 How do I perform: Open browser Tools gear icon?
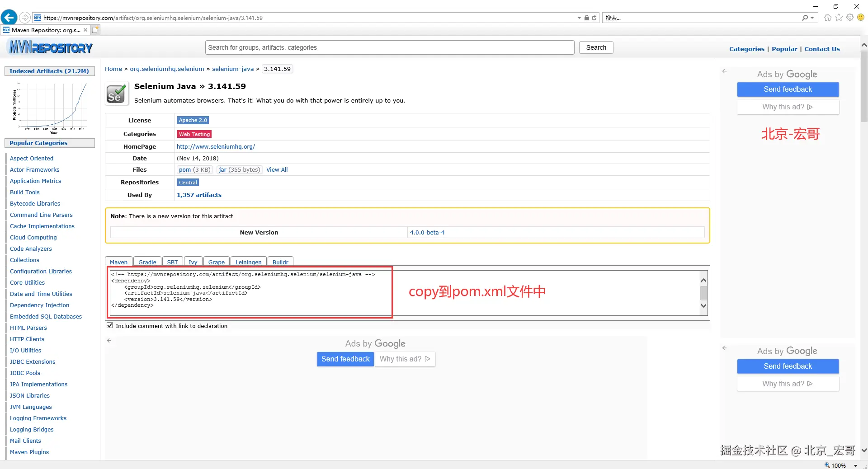point(850,18)
